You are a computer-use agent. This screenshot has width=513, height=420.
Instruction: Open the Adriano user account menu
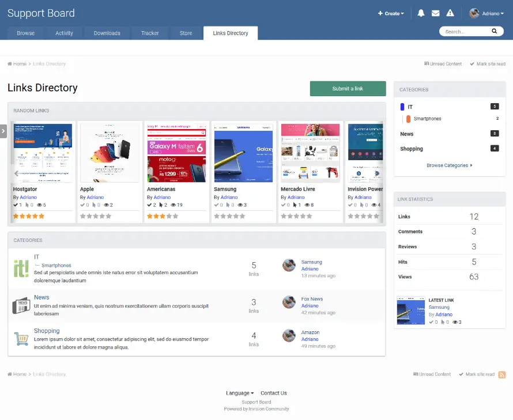click(487, 13)
